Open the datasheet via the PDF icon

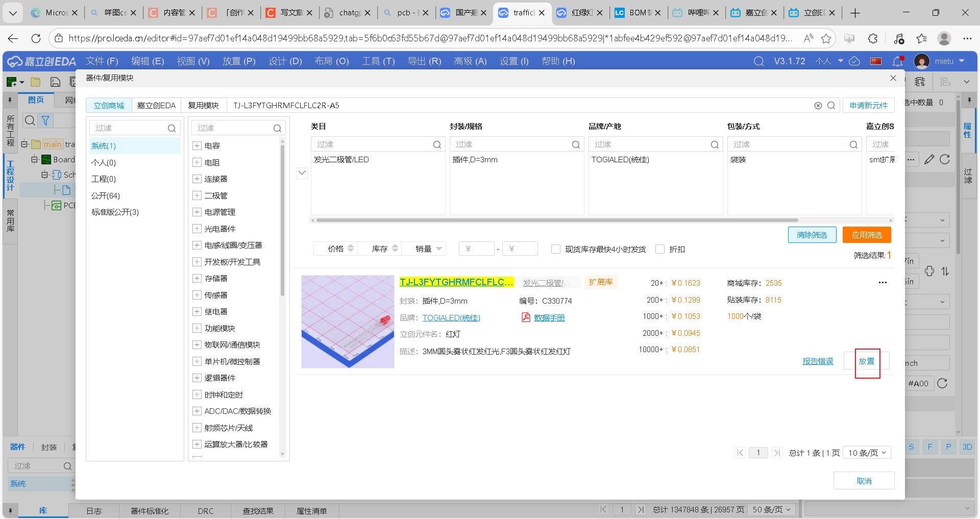[x=526, y=317]
